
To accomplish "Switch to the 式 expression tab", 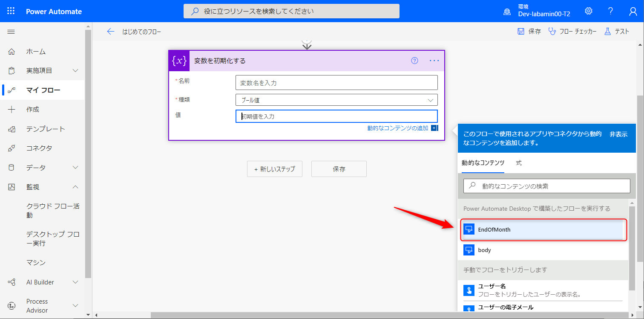I will click(519, 163).
